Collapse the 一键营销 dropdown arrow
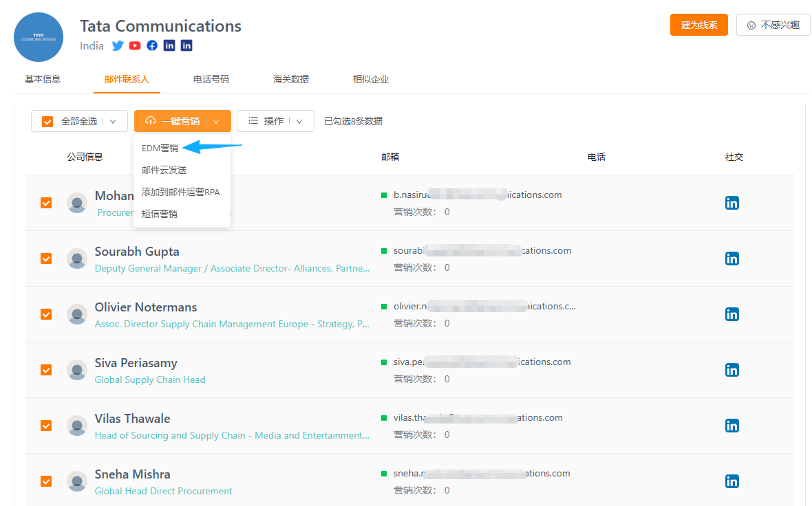 click(216, 122)
